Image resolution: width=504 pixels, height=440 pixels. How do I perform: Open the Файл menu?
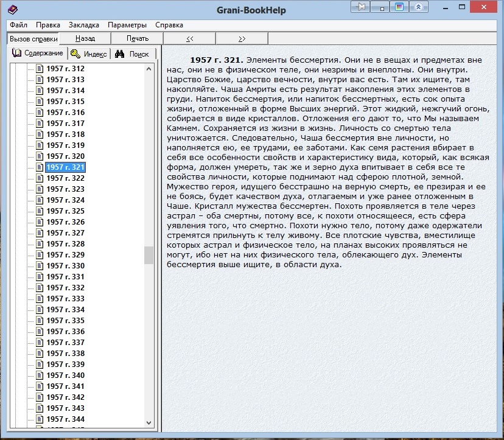(18, 25)
